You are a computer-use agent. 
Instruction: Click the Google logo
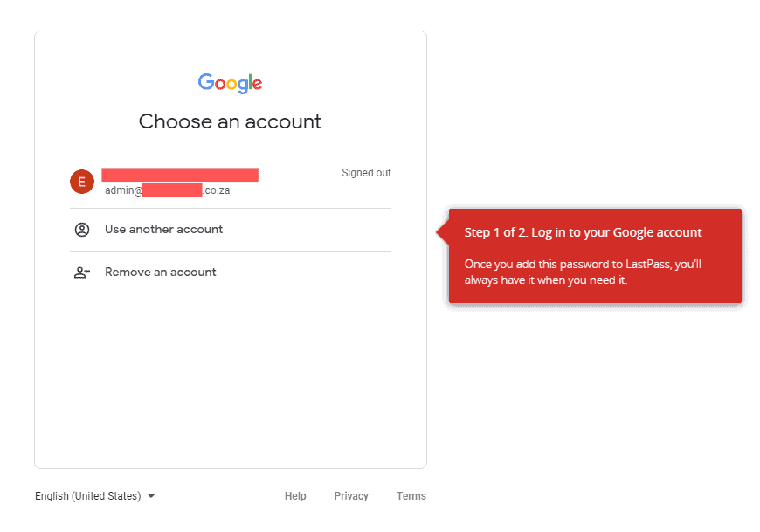coord(230,83)
